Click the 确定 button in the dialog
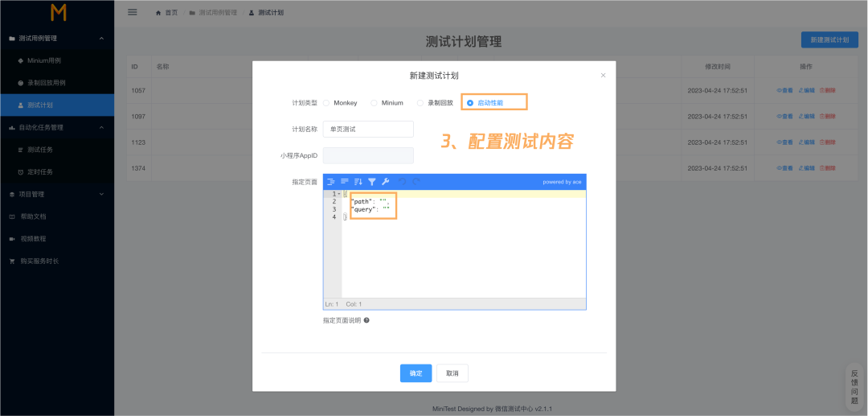This screenshot has height=416, width=868. [416, 373]
